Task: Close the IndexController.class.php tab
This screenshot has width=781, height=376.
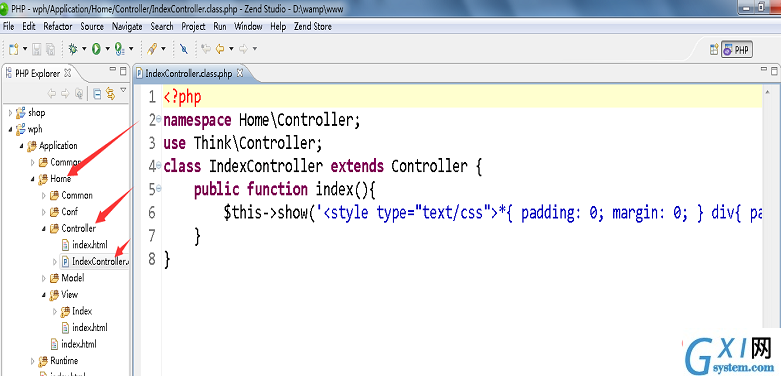Action: (x=240, y=73)
